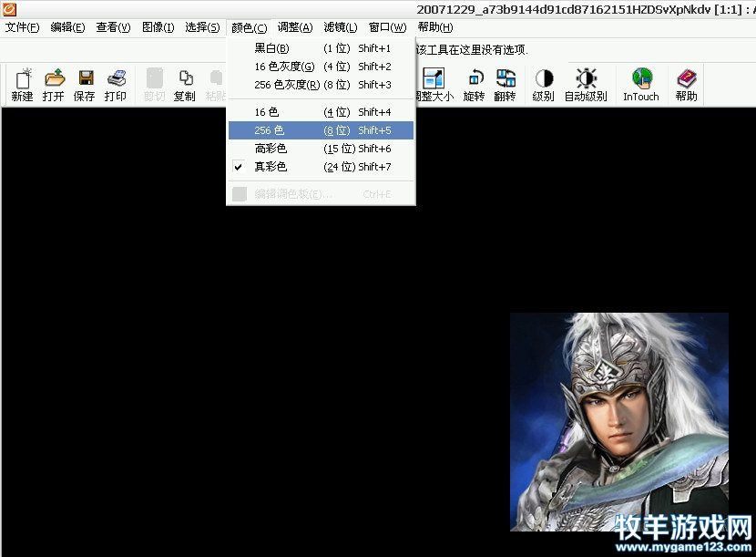Screen dimensions: 756x557
Task: Save the image with the 保存 icon
Action: [85, 85]
